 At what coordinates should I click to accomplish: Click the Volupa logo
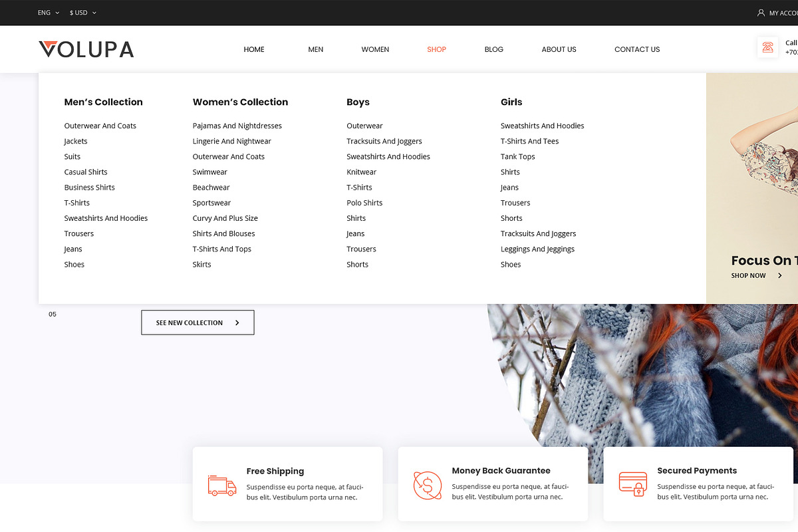[x=86, y=49]
